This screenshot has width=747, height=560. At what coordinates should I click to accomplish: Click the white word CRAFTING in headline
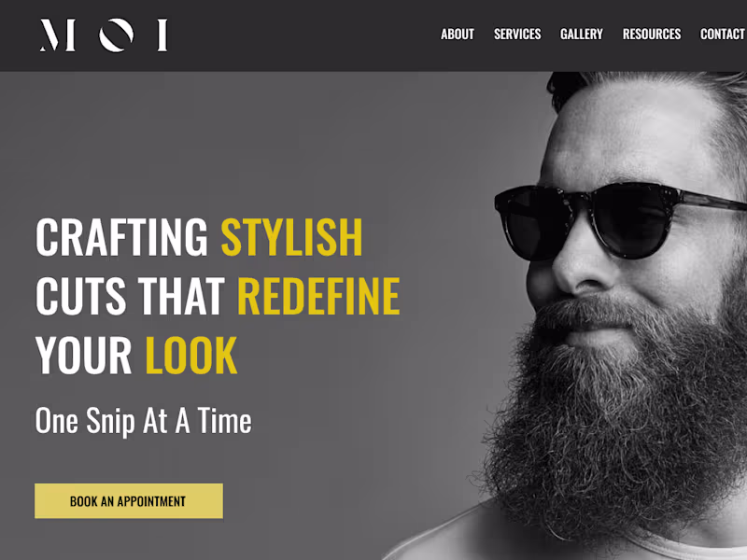coord(122,237)
